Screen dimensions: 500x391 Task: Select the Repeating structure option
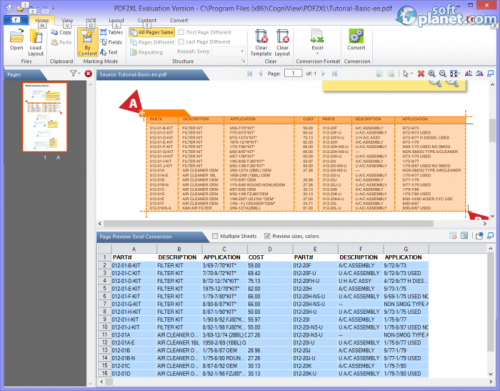point(147,52)
